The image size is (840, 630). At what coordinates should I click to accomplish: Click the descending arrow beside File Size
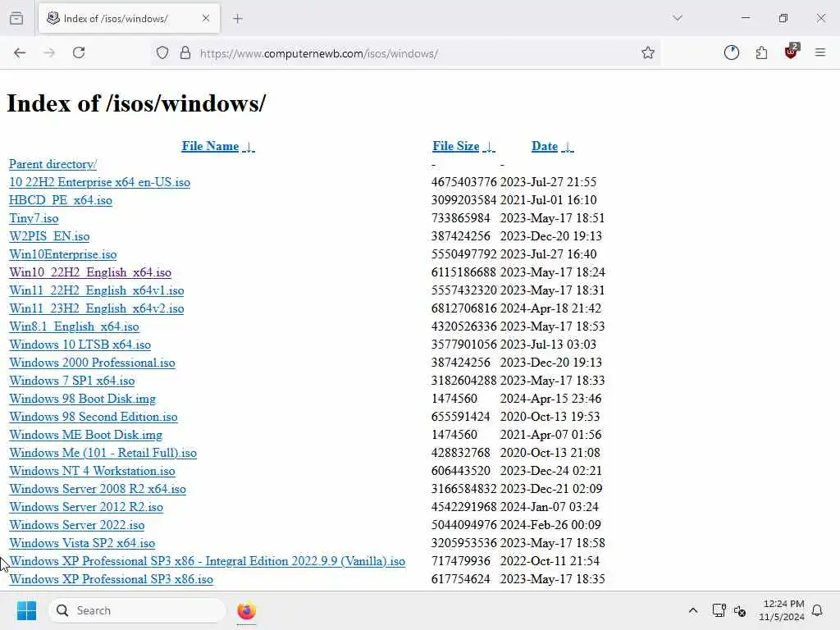489,147
